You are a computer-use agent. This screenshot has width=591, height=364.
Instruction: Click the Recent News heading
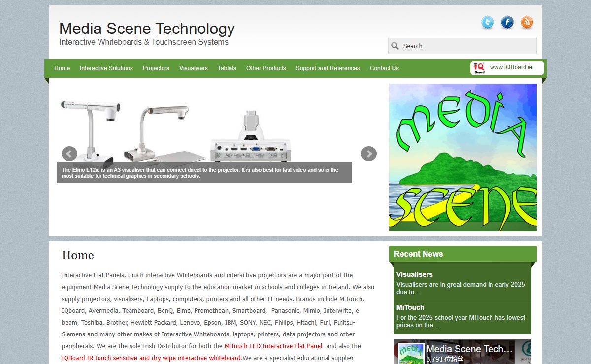[x=419, y=254]
